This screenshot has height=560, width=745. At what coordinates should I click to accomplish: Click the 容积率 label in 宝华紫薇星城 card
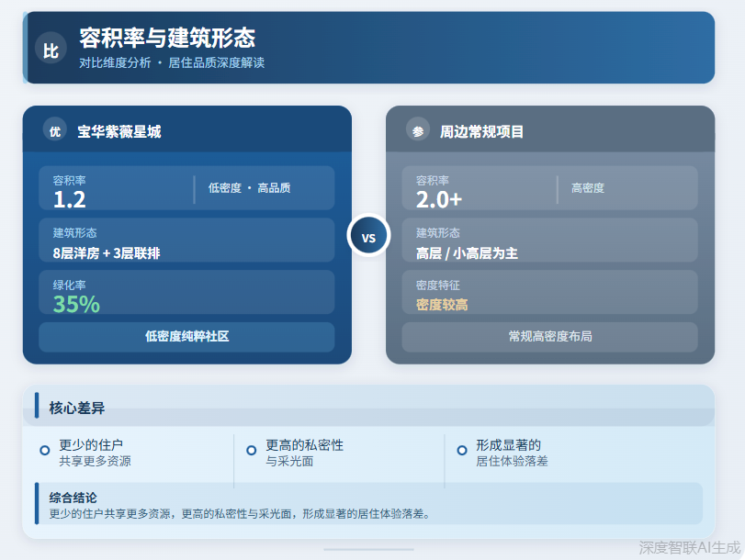point(70,181)
